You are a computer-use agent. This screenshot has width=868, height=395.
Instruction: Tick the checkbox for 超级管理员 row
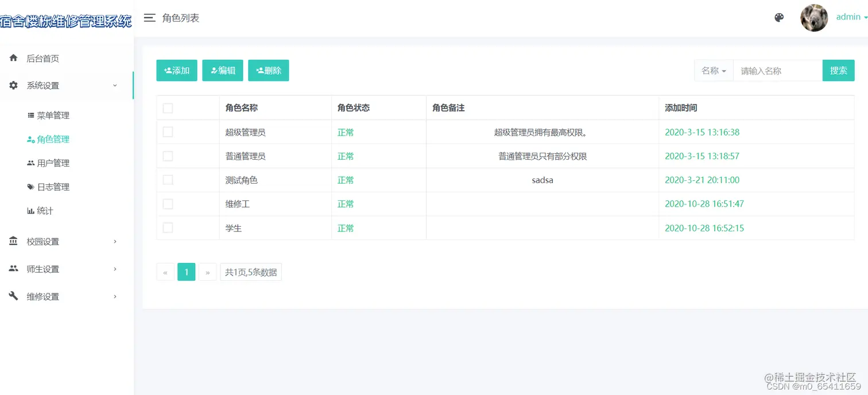pyautogui.click(x=168, y=131)
